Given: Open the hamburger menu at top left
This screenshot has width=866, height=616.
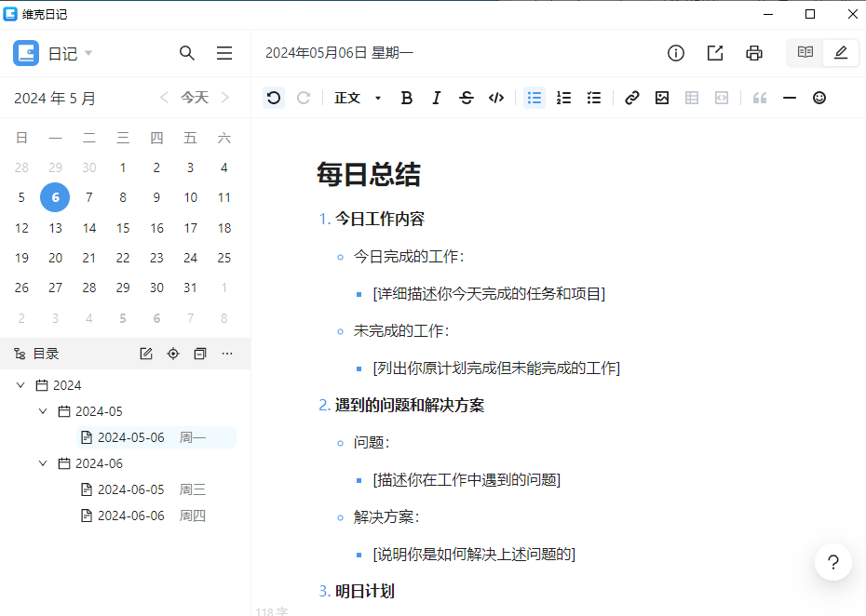Looking at the screenshot, I should [x=224, y=53].
